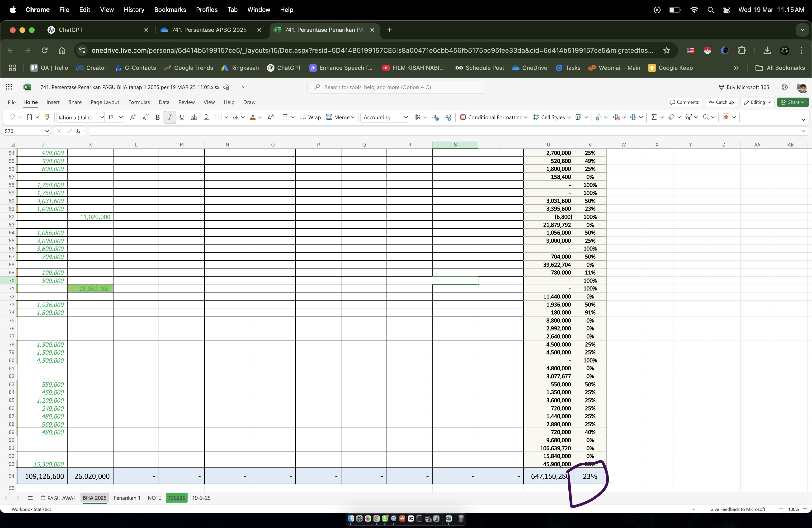Click the Comments button
Viewport: 812px width, 528px height.
click(x=684, y=102)
